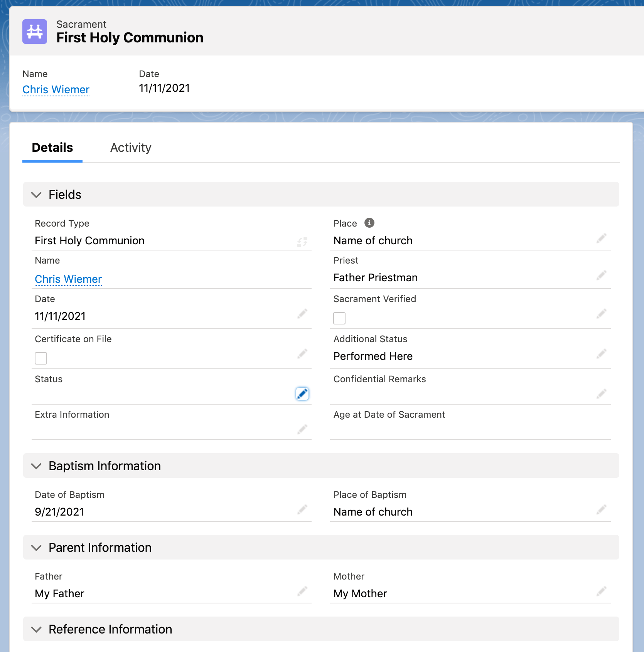Select the Details tab
This screenshot has width=644, height=652.
(52, 148)
